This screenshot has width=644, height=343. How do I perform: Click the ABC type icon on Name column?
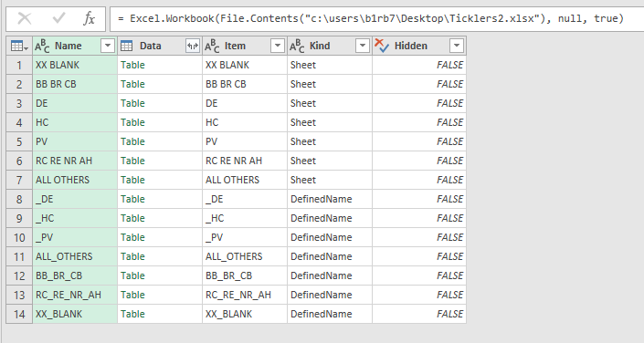[x=42, y=46]
